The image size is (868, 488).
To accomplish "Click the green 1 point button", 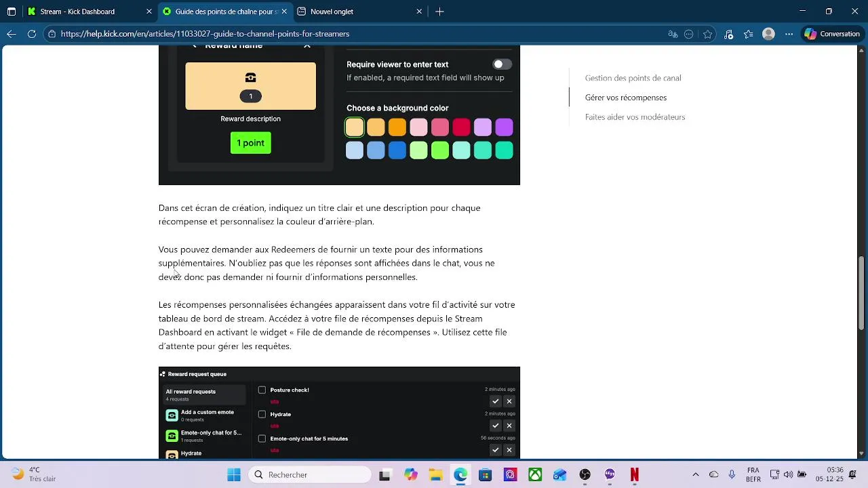I will tap(251, 143).
